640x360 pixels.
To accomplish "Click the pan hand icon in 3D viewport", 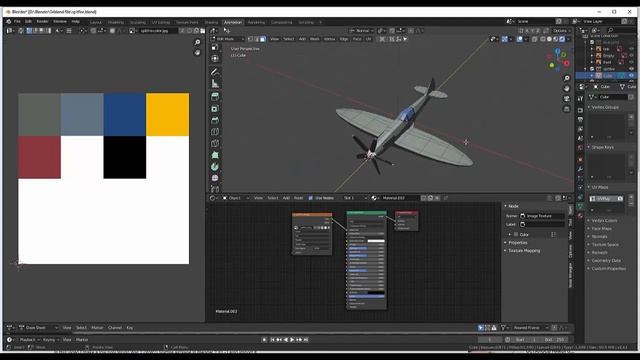I will click(x=567, y=88).
